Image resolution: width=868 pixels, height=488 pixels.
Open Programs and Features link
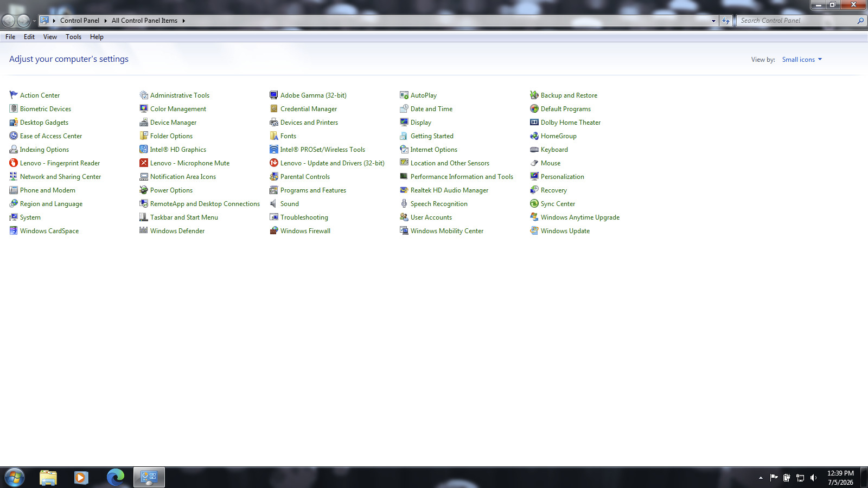[313, 190]
